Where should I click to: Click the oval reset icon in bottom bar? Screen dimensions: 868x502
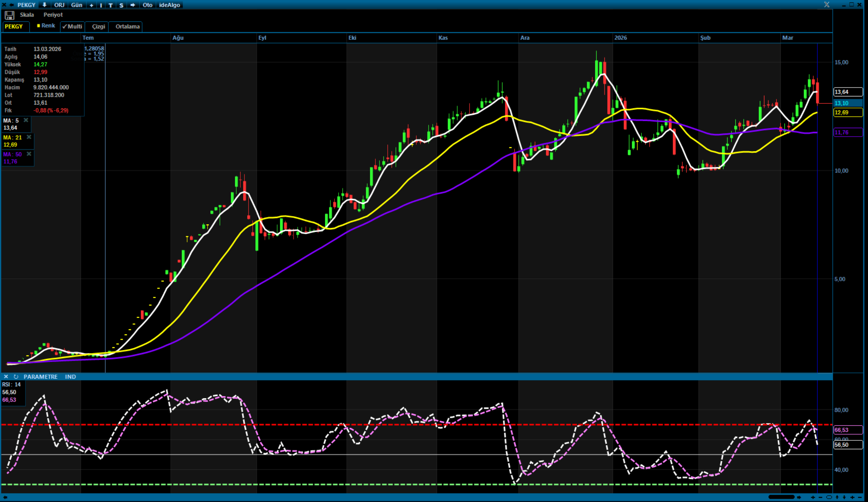point(829,498)
